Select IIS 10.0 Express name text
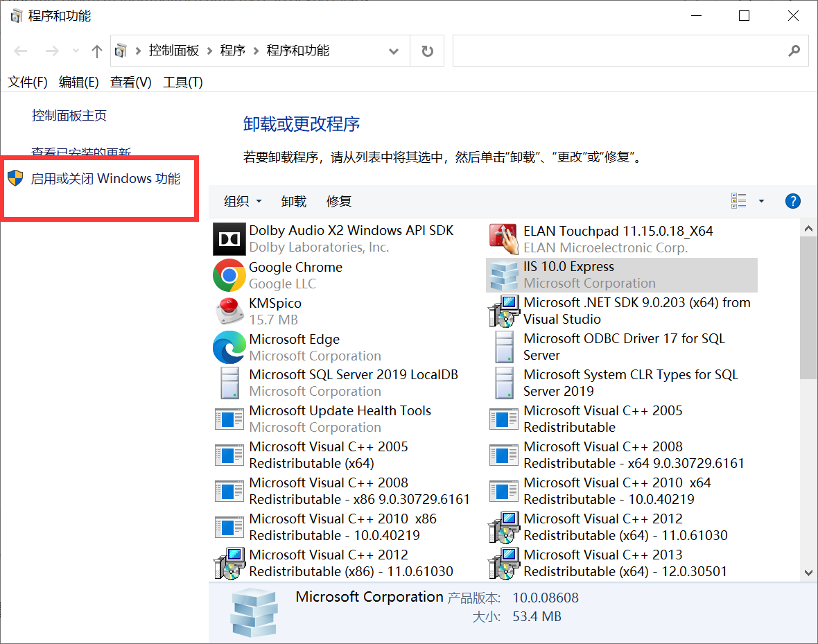The width and height of the screenshot is (818, 644). pos(568,267)
